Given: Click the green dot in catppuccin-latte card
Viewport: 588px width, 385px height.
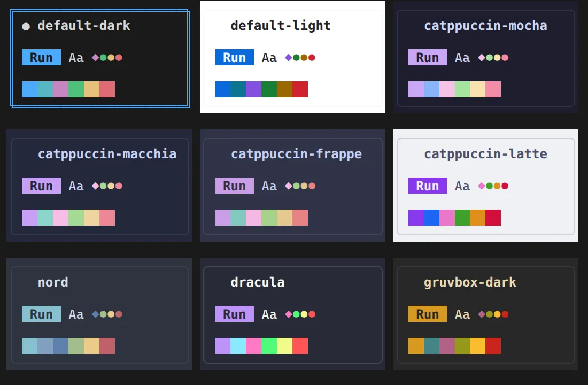Looking at the screenshot, I should pos(489,186).
